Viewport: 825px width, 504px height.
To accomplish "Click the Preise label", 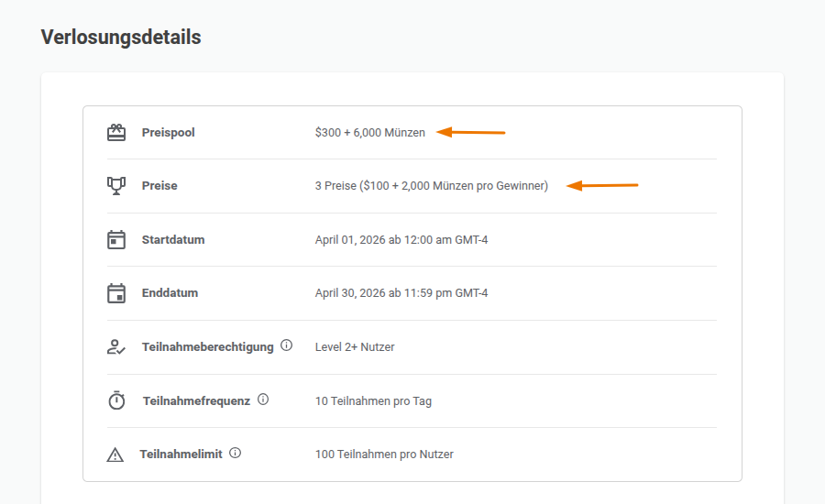I will (x=159, y=186).
